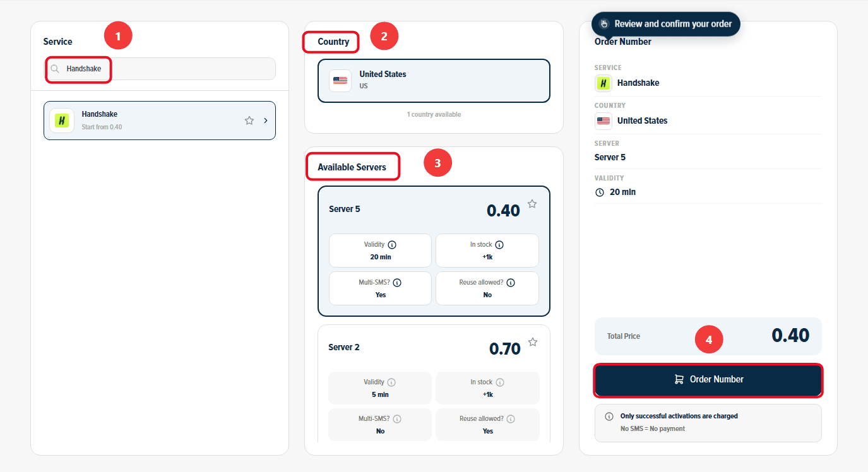Click the Handshake search input field
The image size is (868, 472).
point(160,69)
